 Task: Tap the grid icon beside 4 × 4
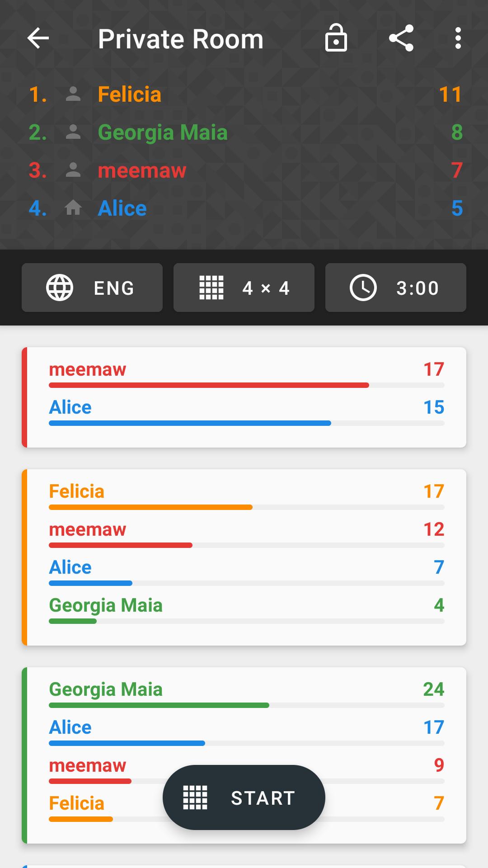coord(211,288)
